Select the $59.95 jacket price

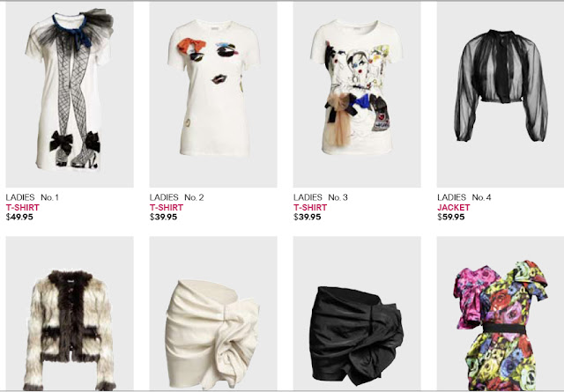(x=451, y=217)
